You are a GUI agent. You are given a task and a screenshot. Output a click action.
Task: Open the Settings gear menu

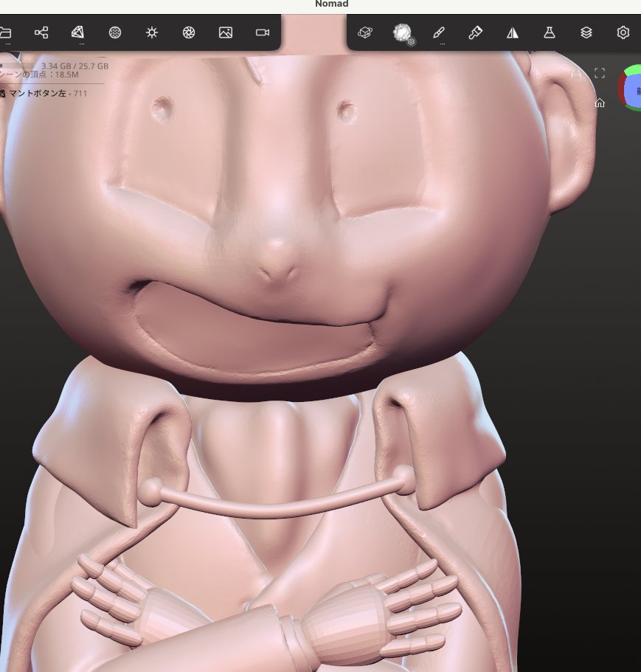[x=623, y=32]
